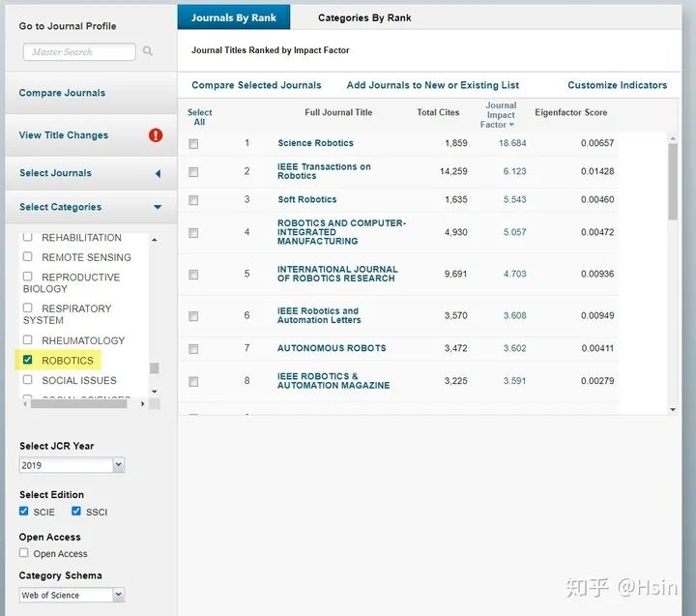Image resolution: width=696 pixels, height=616 pixels.
Task: Click the category list scroll-up arrow
Action: point(155,240)
